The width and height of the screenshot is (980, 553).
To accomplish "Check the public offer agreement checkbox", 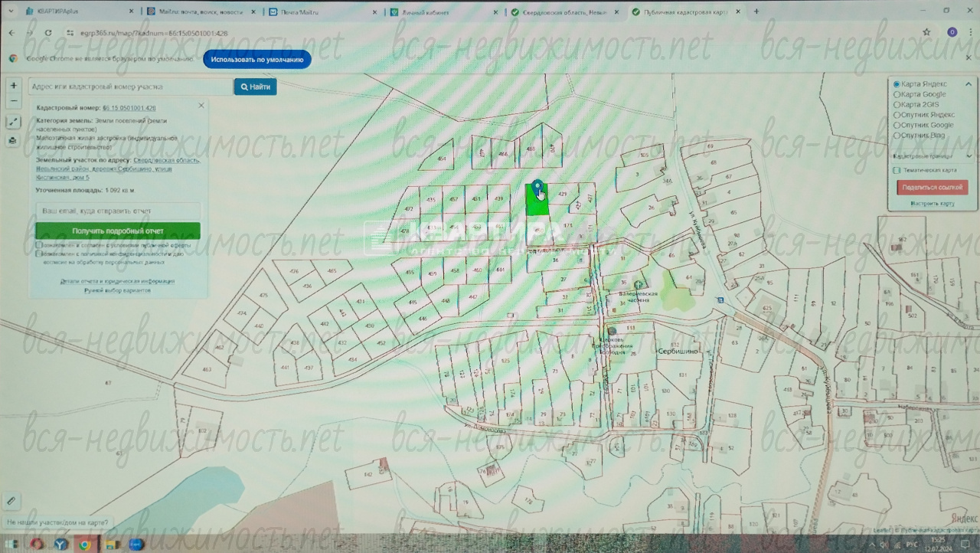I will coord(39,246).
